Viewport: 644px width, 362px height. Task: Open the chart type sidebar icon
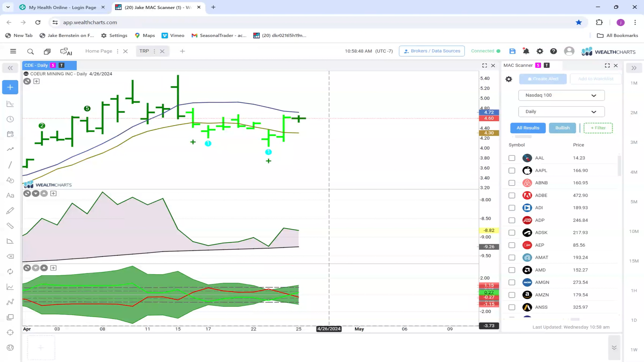point(10,104)
